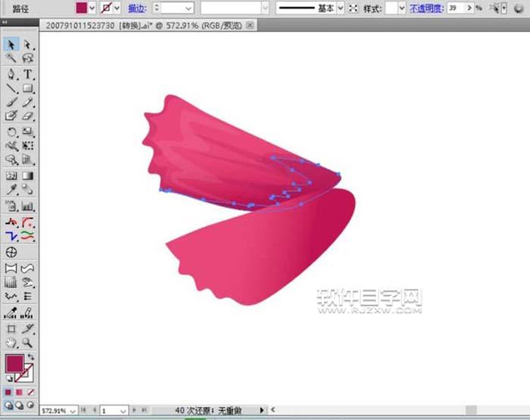This screenshot has height=420, width=530.
Task: Switch to Color fill mode button
Action: coord(8,393)
